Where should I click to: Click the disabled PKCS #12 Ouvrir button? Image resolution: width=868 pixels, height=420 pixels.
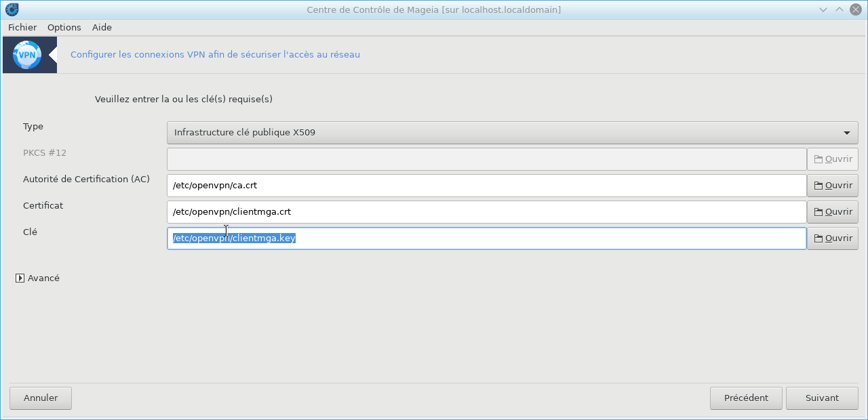(832, 159)
